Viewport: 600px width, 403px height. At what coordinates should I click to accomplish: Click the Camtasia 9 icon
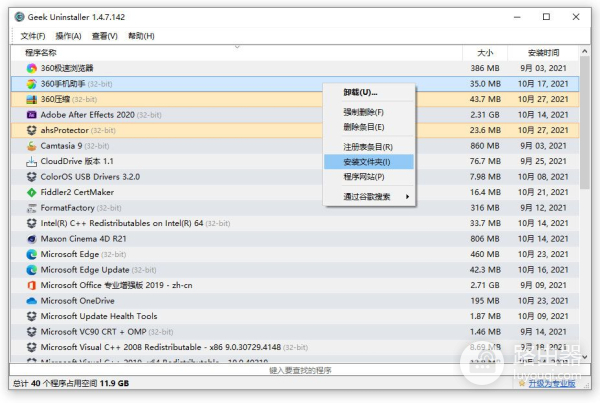[31, 146]
